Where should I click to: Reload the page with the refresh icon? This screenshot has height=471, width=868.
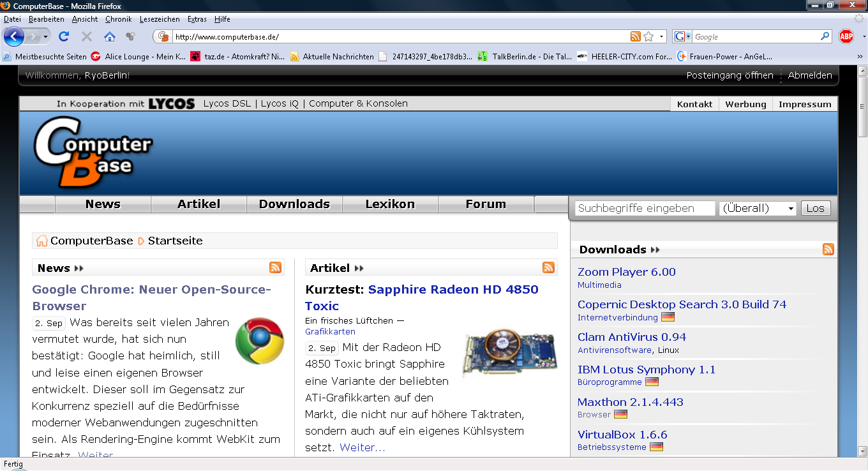pyautogui.click(x=64, y=36)
